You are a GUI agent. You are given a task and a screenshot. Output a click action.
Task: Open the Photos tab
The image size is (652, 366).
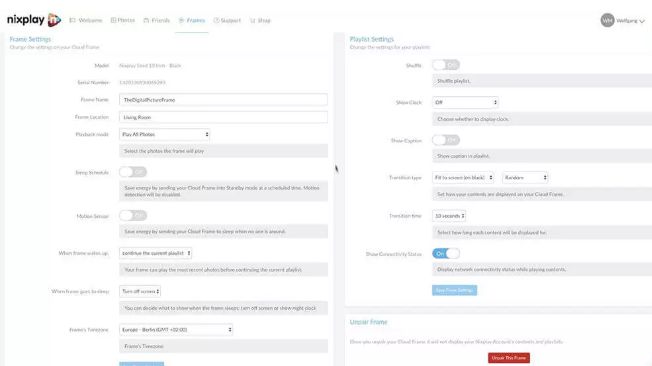[x=123, y=20]
